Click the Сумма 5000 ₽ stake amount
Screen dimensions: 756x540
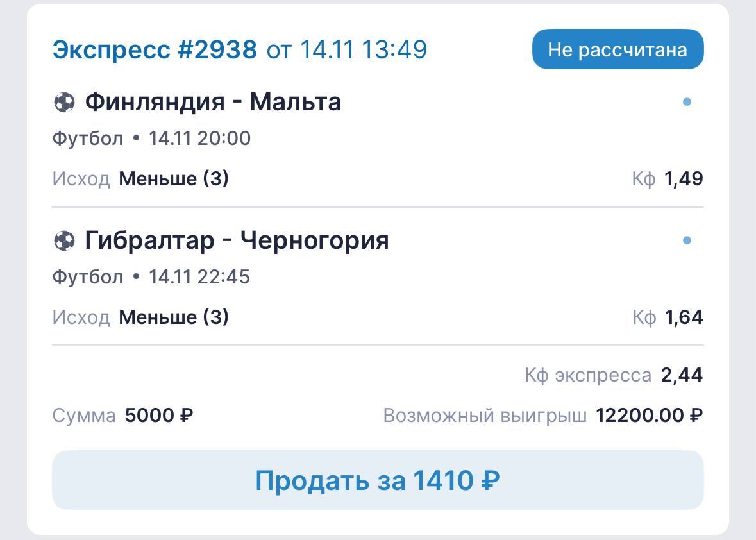[x=159, y=416]
